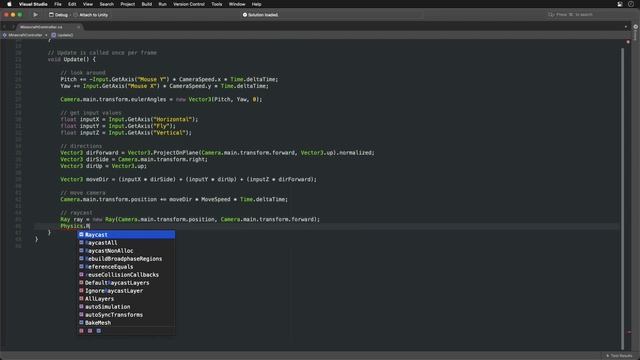Choose AllLayers from the completion list

[x=126, y=299]
